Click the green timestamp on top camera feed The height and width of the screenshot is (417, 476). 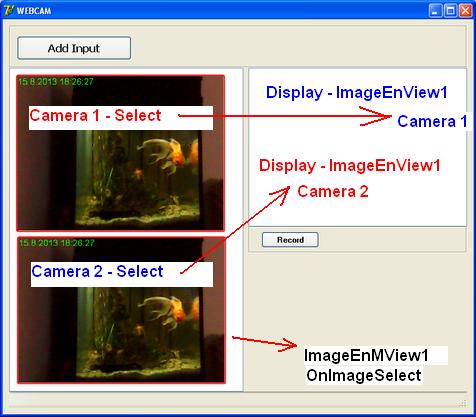(56, 81)
